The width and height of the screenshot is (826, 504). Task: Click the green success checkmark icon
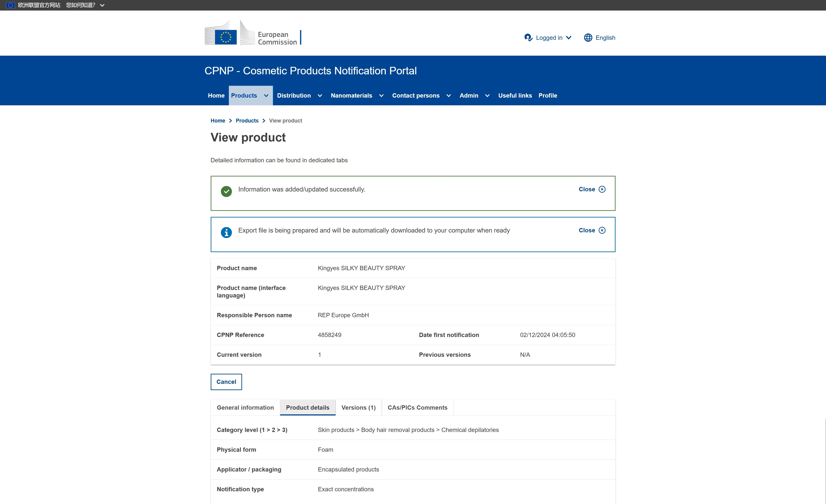click(226, 191)
